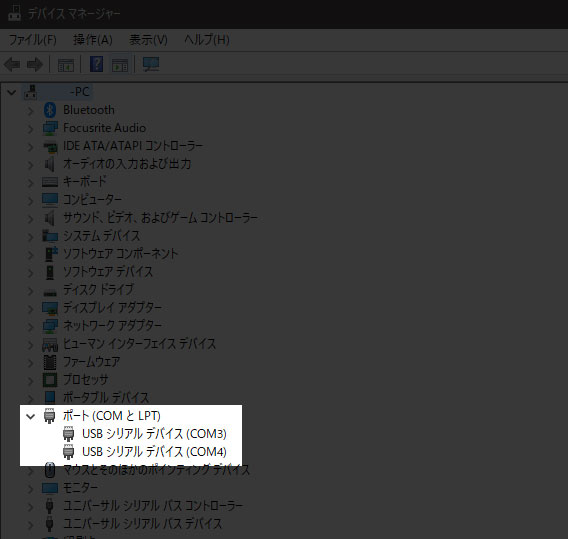Screen dimensions: 568x539
Task: Click the USB シリアル デバイス (COM3) port icon
Action: tap(68, 434)
